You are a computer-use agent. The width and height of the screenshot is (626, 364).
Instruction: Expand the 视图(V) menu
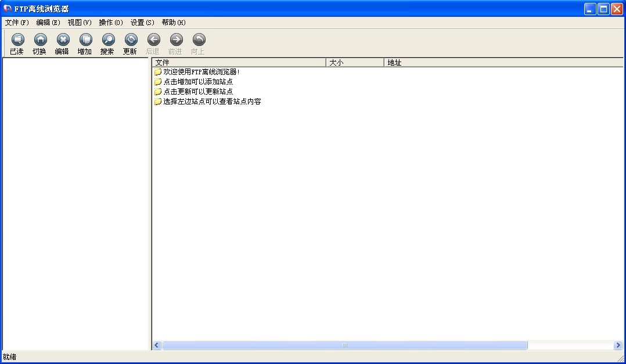80,23
